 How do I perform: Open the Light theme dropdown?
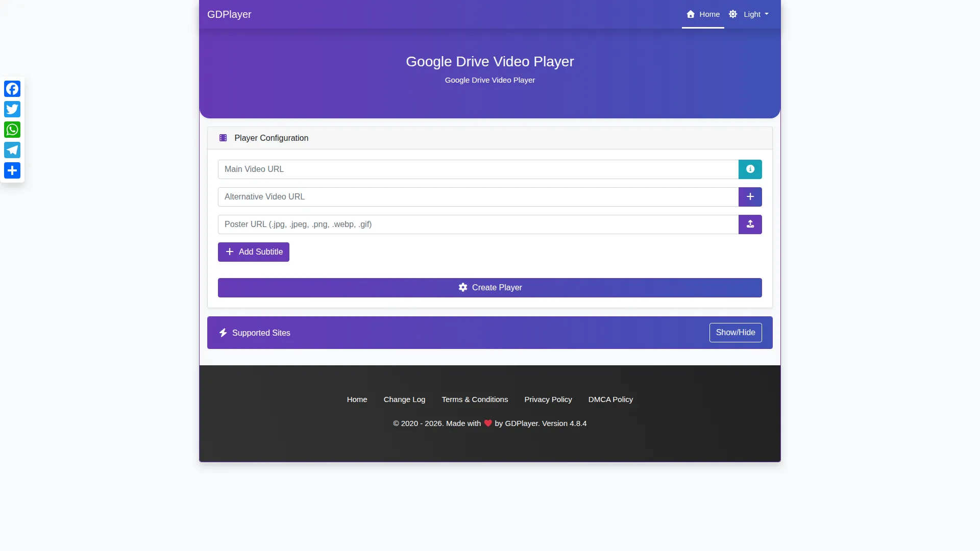coord(749,14)
